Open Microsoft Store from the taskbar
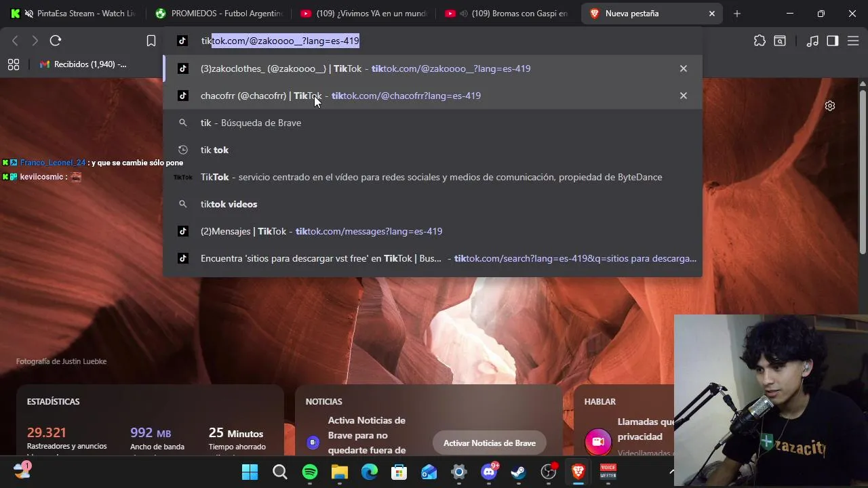This screenshot has height=488, width=868. click(x=399, y=472)
